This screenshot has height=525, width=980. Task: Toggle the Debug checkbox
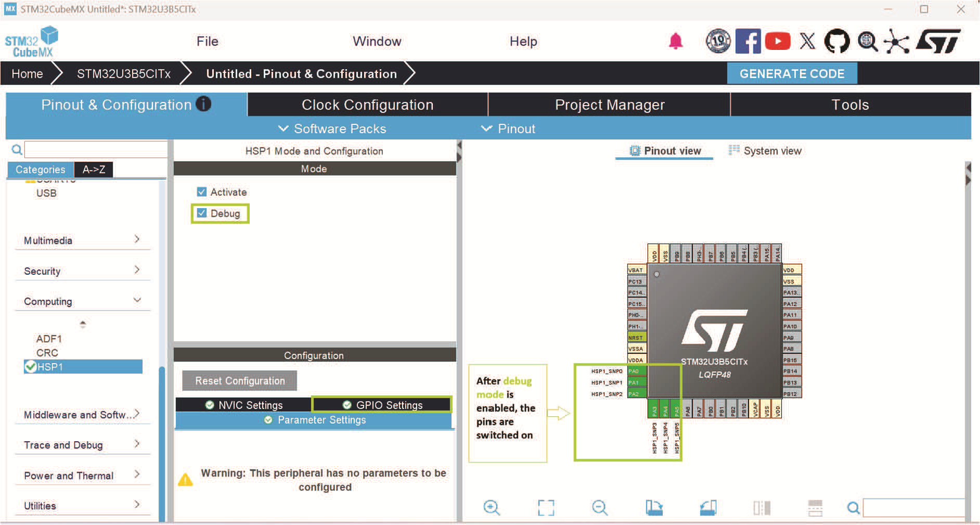pyautogui.click(x=202, y=213)
